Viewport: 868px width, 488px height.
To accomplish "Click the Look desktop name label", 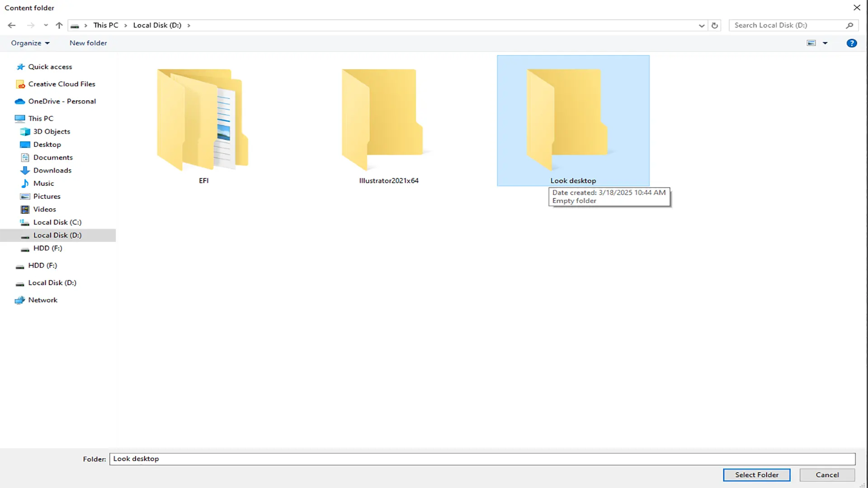I will coord(573,181).
